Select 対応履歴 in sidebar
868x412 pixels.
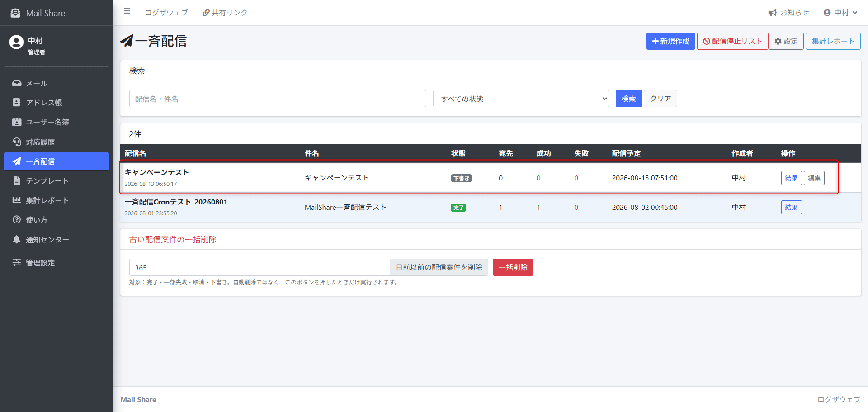click(57, 142)
